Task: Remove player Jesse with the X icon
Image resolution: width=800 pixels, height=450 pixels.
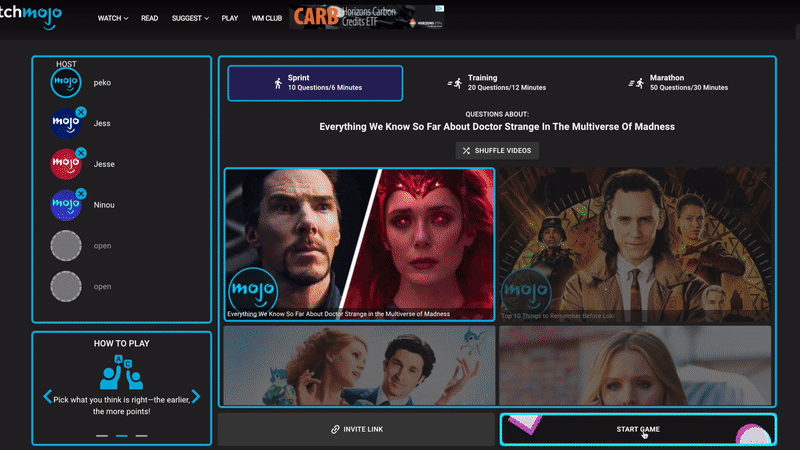Action: pos(81,153)
